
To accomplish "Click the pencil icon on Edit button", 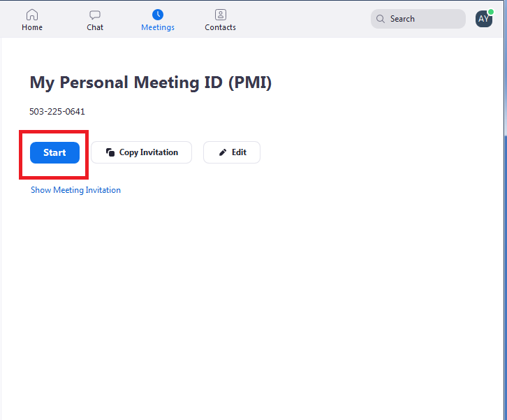I will [x=223, y=152].
